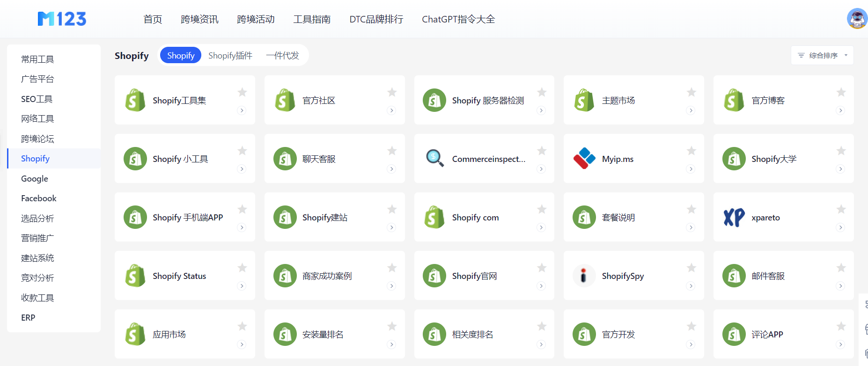The width and height of the screenshot is (868, 366).
Task: Expand the arrow on 聊天客服 card
Action: pos(391,169)
